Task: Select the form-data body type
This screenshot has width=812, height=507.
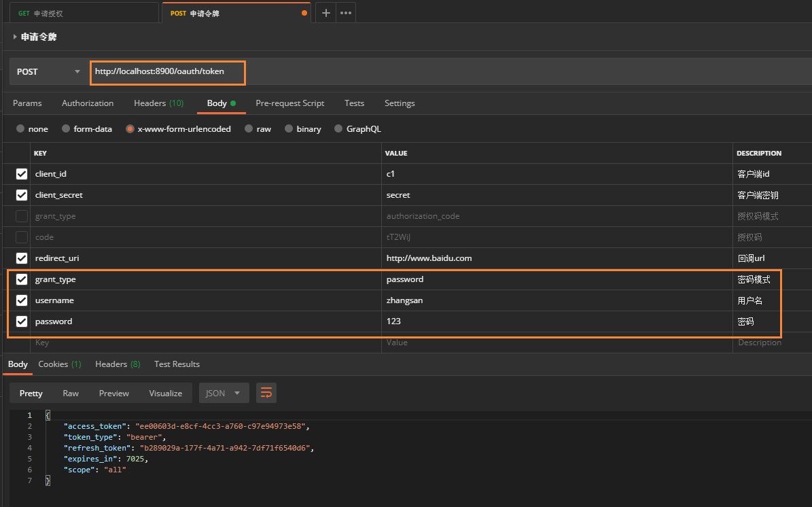Action: 86,129
